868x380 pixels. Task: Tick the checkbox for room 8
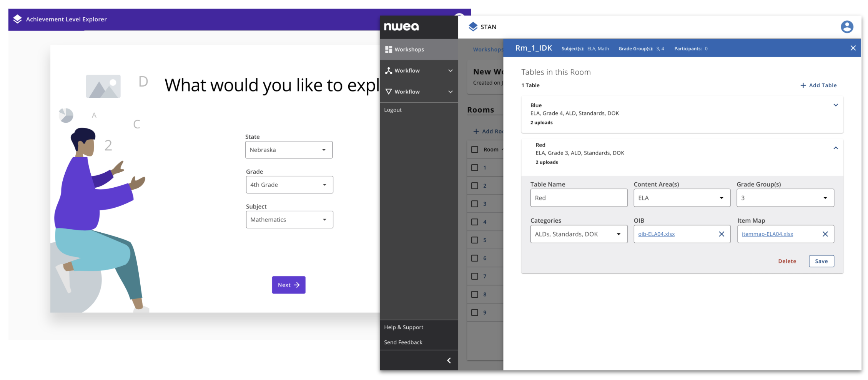[x=475, y=294]
